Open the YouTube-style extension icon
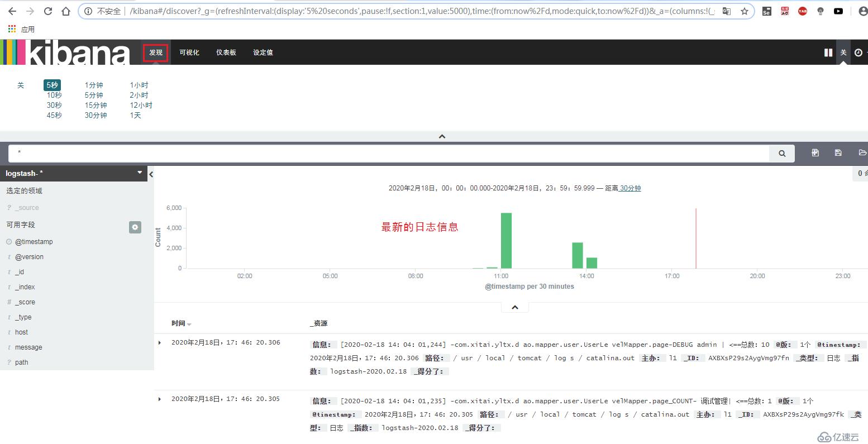This screenshot has width=868, height=444. click(838, 11)
